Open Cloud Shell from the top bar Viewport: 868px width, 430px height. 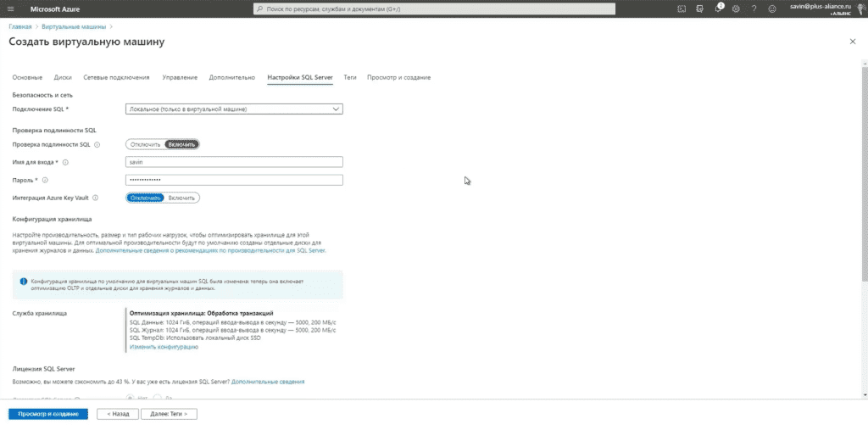coord(682,8)
